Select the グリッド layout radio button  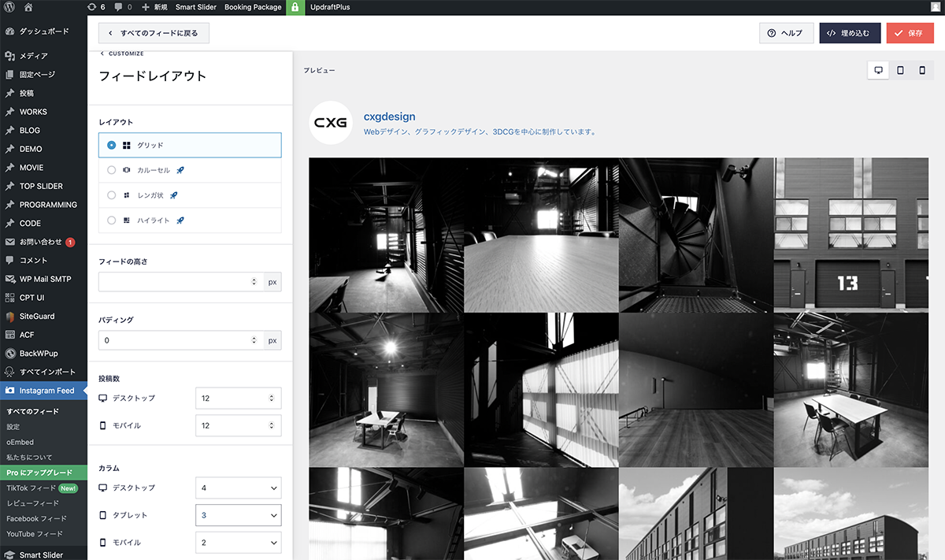pos(112,145)
